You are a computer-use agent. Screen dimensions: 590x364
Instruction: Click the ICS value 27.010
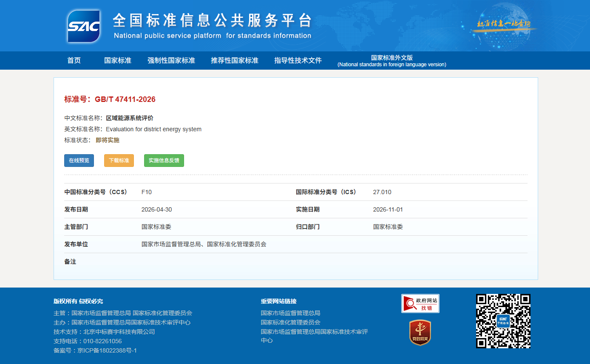[382, 192]
